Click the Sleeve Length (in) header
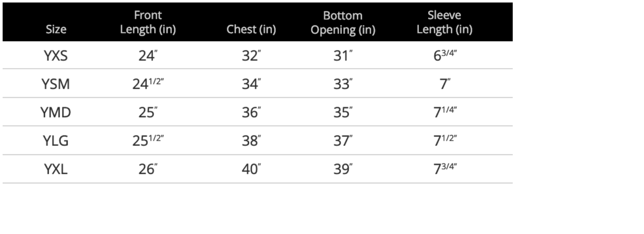 [x=444, y=22]
